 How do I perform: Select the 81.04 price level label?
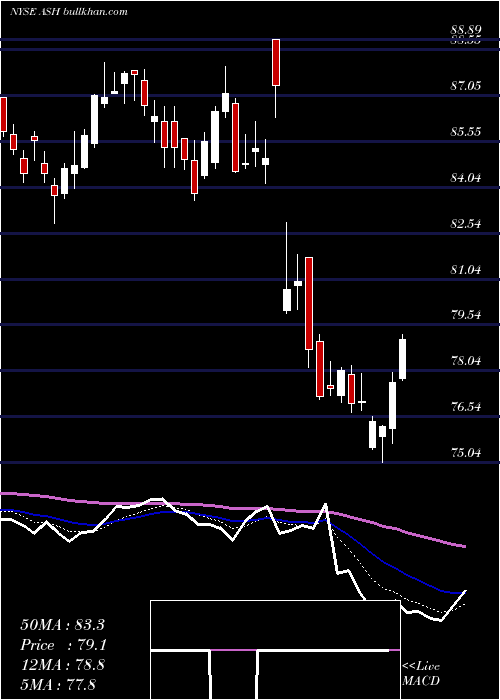click(466, 270)
